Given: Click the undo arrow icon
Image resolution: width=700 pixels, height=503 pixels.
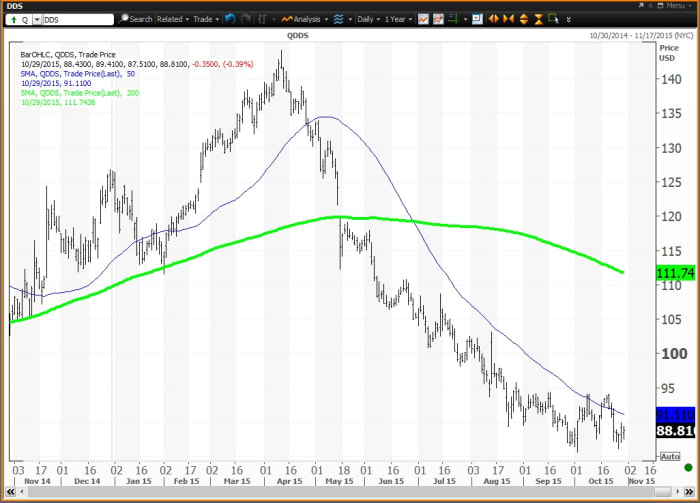Looking at the screenshot, I should click(x=232, y=19).
